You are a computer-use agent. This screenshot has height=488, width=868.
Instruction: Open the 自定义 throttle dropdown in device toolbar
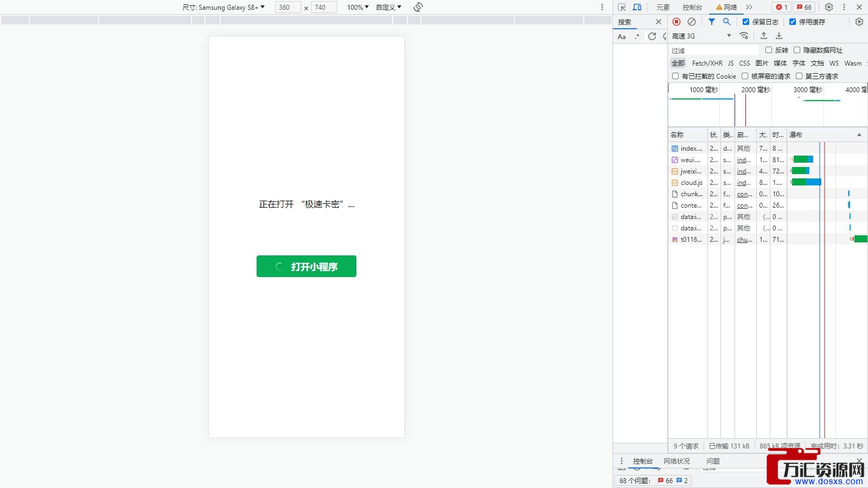388,7
